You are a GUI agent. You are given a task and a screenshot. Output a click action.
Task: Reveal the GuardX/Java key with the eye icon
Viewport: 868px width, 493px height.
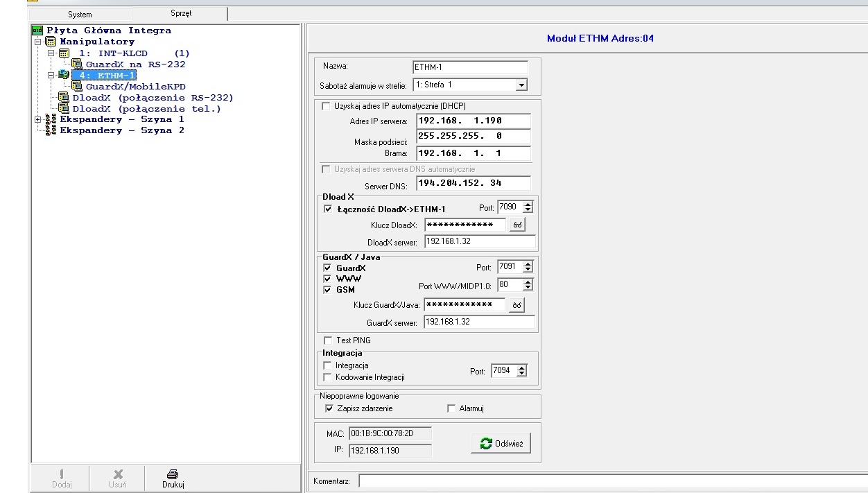517,305
